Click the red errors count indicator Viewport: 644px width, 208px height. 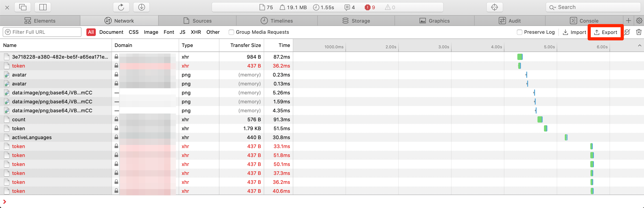(x=370, y=8)
